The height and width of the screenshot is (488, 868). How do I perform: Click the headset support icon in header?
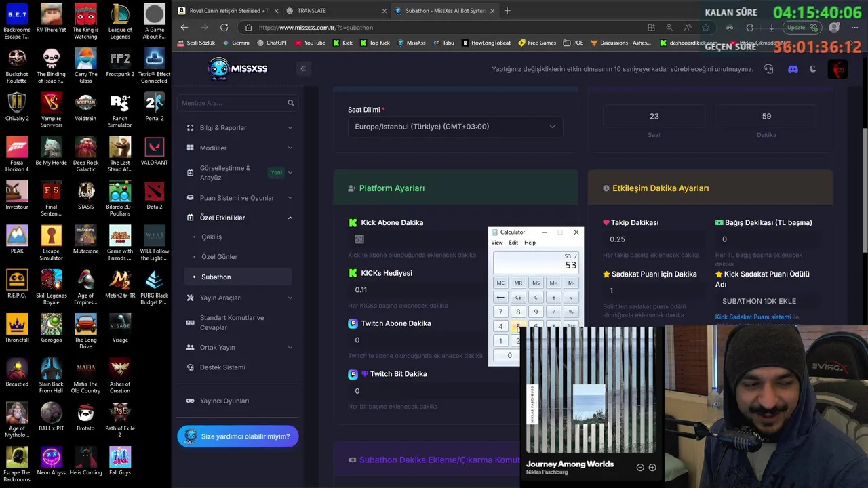pos(768,68)
